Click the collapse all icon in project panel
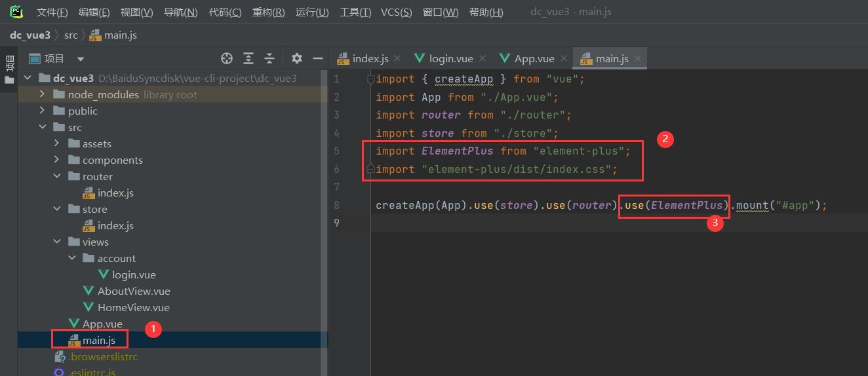 (269, 58)
